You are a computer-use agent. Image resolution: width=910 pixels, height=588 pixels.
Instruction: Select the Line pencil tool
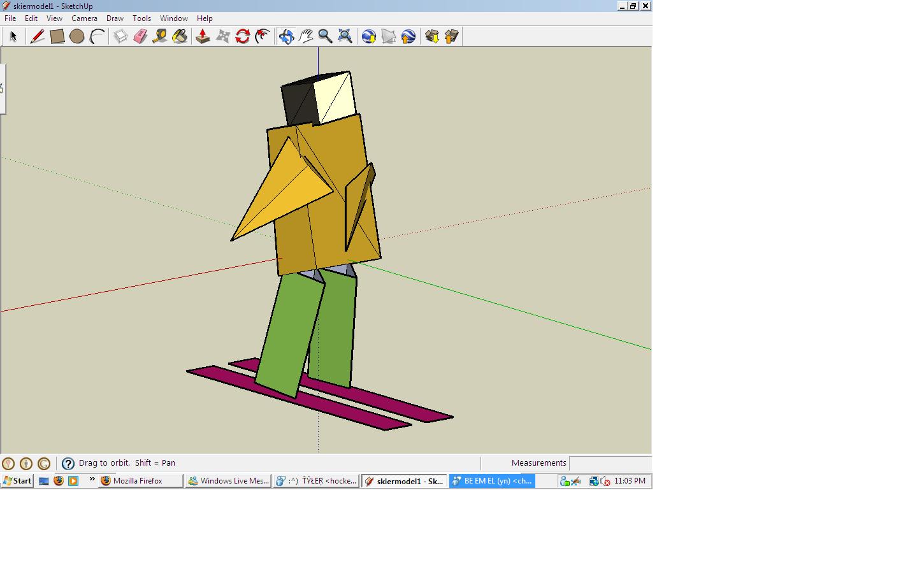tap(38, 36)
